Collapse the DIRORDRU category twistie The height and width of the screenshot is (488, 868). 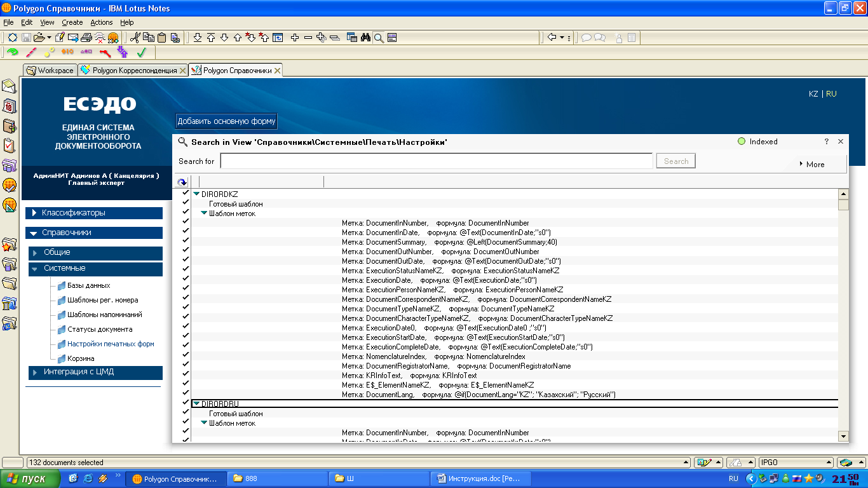[x=197, y=403]
